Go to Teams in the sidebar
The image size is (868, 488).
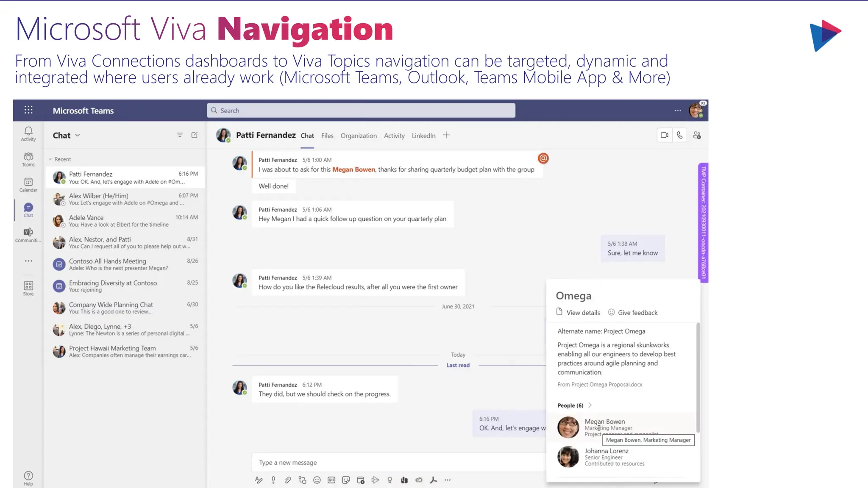pos(28,159)
